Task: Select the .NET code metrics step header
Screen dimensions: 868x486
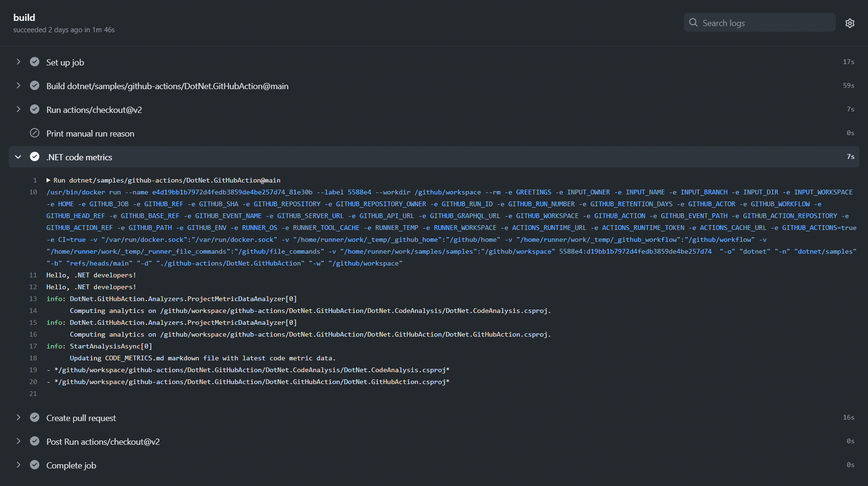Action: click(79, 156)
